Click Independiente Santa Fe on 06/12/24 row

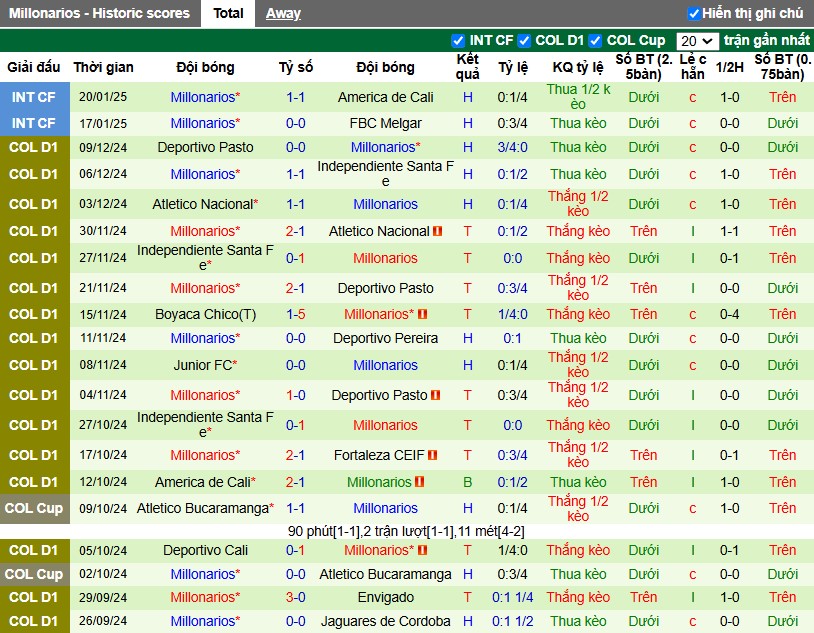(385, 174)
